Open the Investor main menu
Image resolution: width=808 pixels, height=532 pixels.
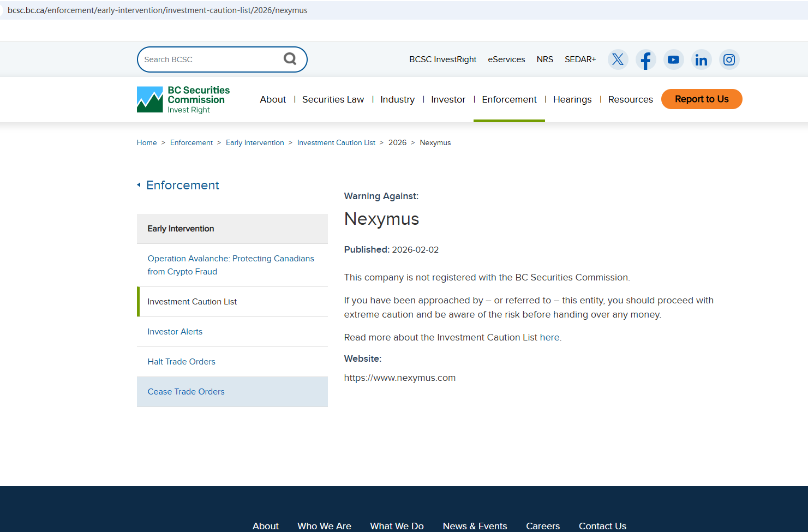[x=448, y=99]
